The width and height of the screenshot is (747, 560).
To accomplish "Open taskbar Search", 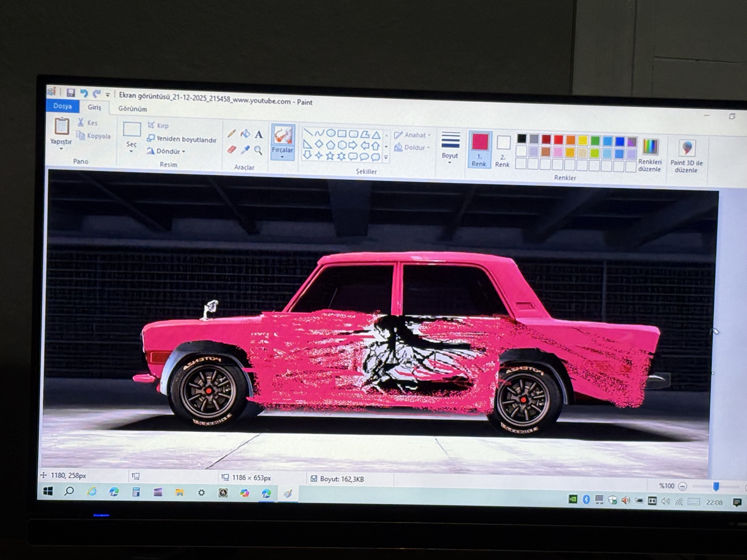I will pyautogui.click(x=69, y=491).
